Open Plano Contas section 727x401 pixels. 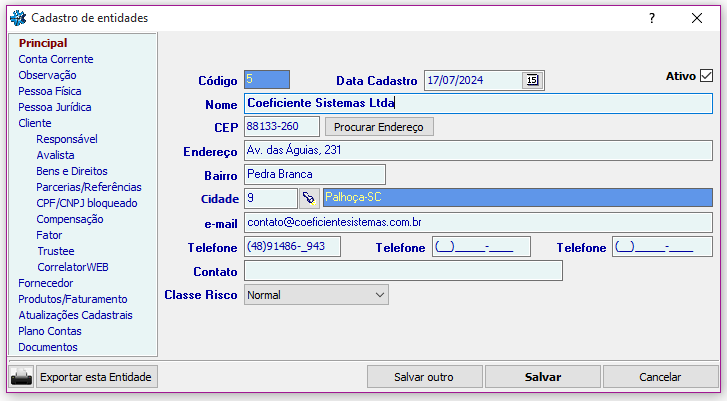tap(50, 331)
